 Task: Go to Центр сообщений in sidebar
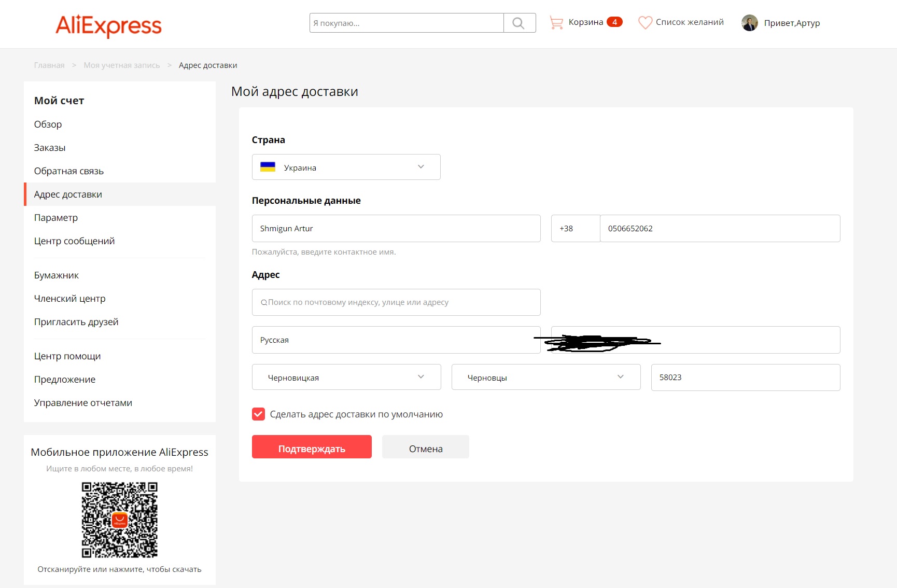pyautogui.click(x=74, y=241)
